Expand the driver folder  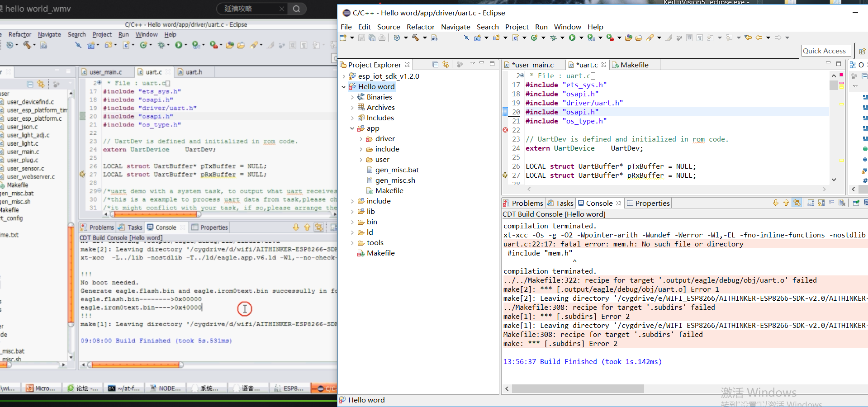(x=361, y=139)
